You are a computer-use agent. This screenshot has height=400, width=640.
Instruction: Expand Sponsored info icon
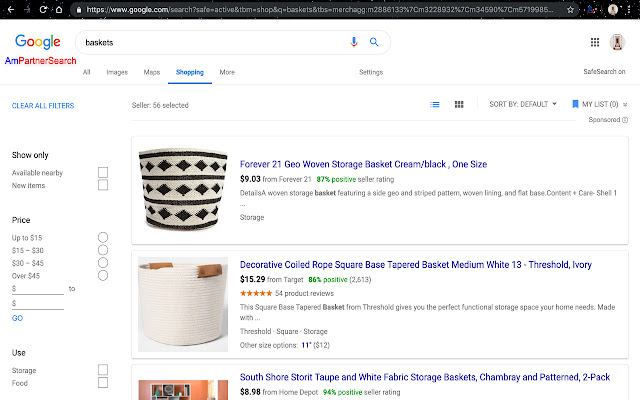click(x=625, y=120)
